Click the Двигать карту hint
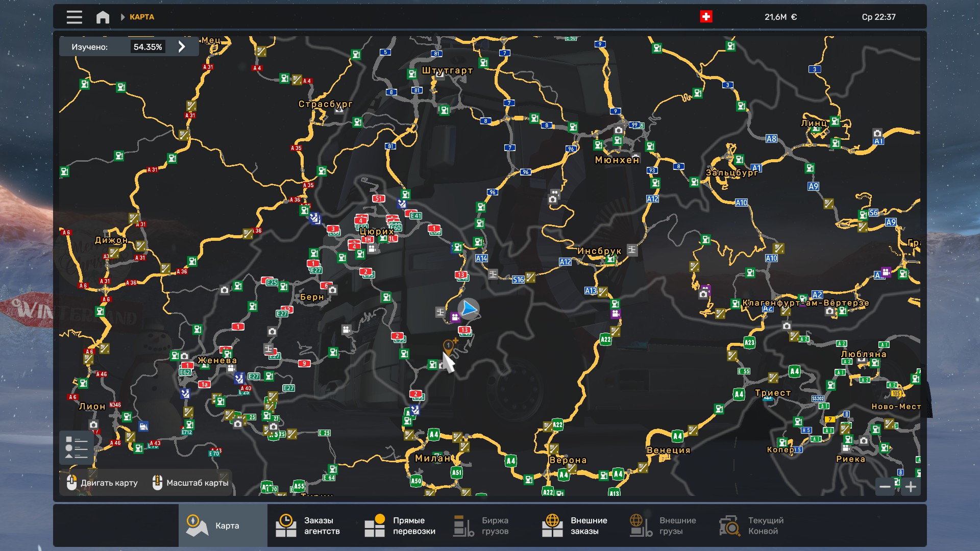Image resolution: width=980 pixels, height=551 pixels. (x=102, y=483)
